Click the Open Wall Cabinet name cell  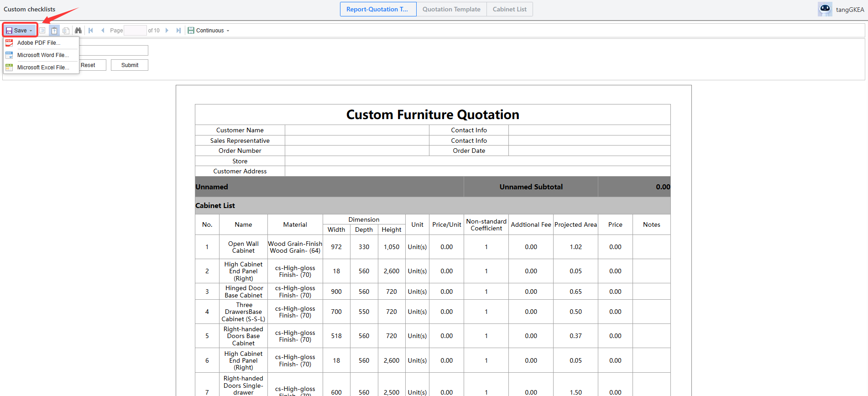pyautogui.click(x=243, y=247)
